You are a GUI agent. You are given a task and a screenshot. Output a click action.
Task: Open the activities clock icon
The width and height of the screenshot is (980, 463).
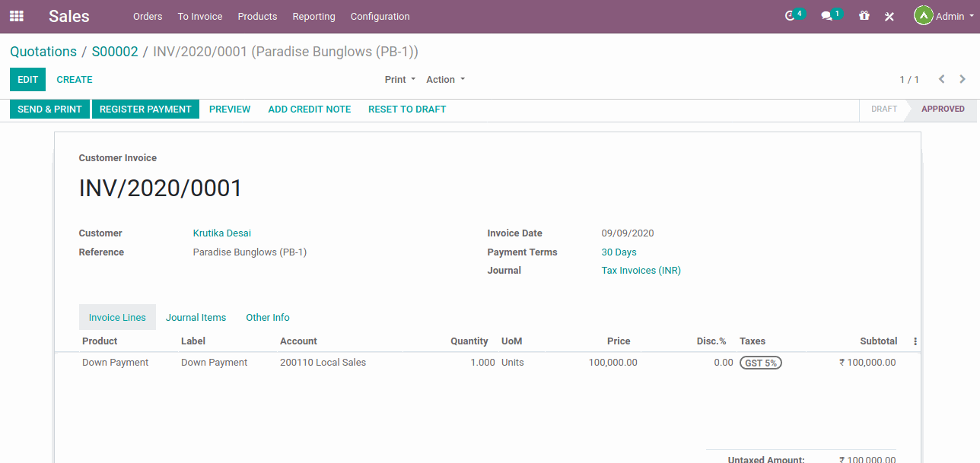point(791,16)
